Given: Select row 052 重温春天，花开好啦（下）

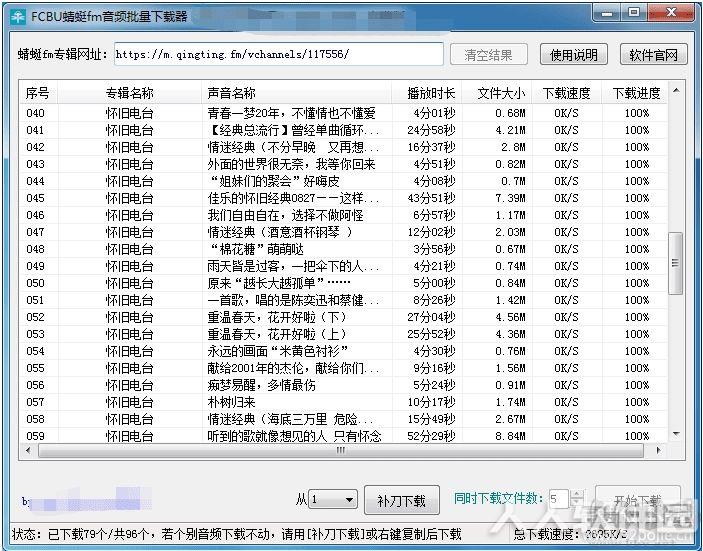Looking at the screenshot, I should (343, 317).
